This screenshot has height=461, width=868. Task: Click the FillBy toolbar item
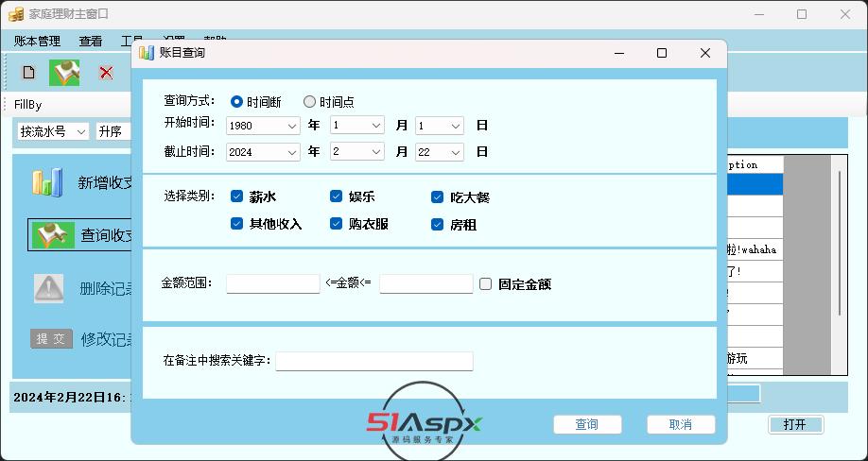pyautogui.click(x=27, y=105)
